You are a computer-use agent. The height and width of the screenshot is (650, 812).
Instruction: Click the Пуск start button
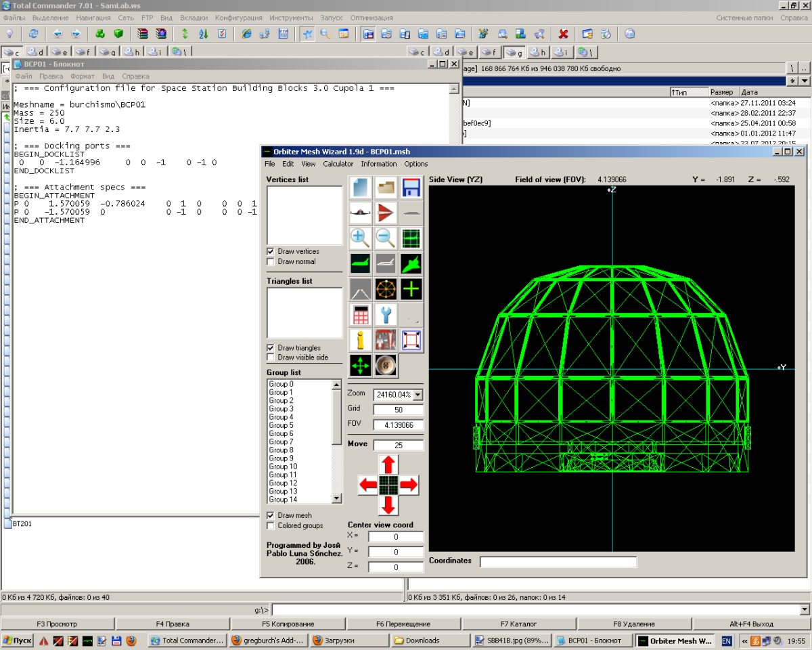tap(17, 641)
